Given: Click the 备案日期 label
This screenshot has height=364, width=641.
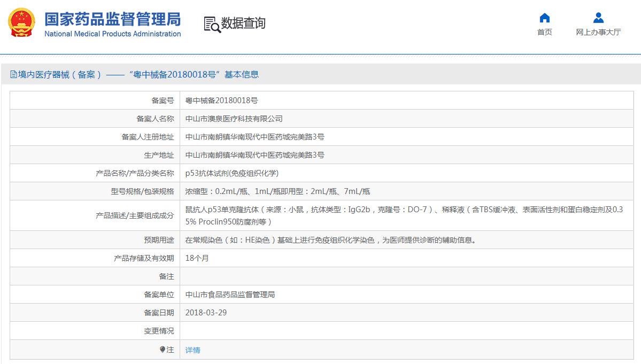Looking at the screenshot, I should (x=159, y=313).
